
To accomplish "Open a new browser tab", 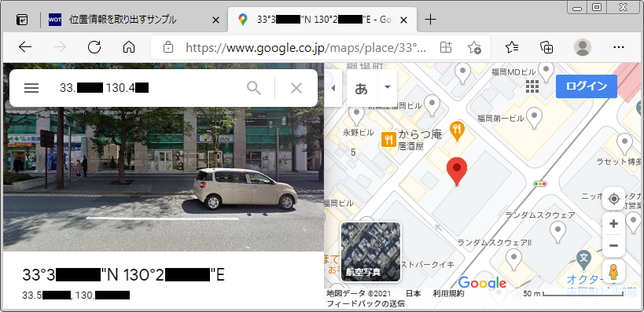I will coord(430,20).
